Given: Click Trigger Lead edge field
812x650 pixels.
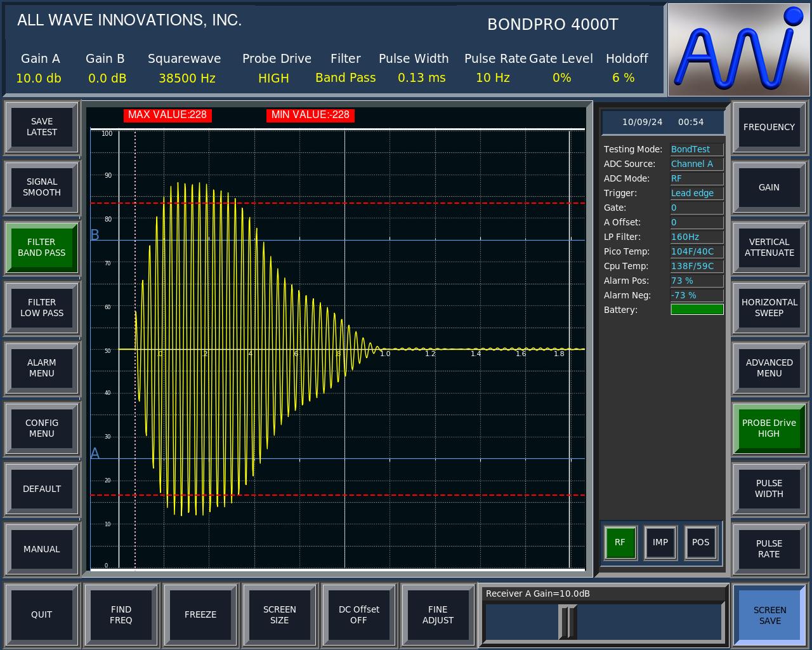Looking at the screenshot, I should point(697,193).
